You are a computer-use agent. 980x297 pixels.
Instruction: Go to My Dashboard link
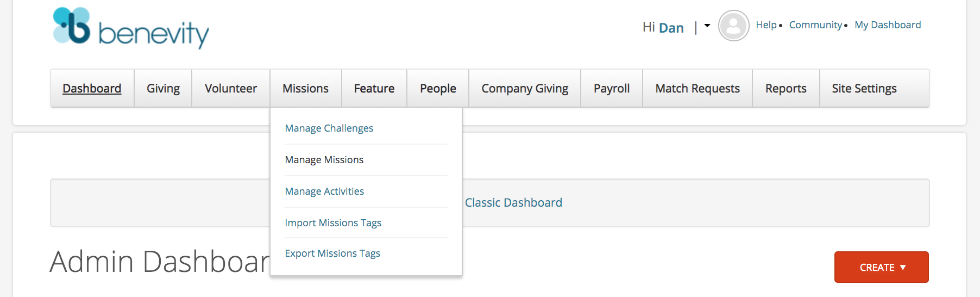[888, 25]
